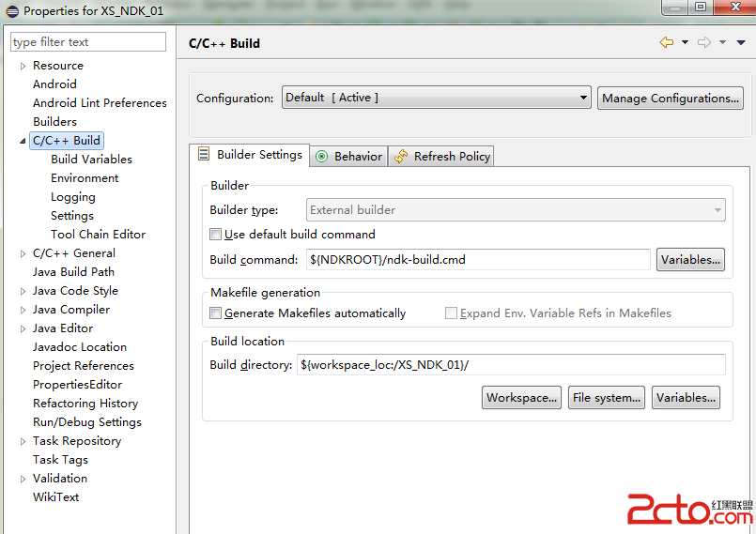Screen dimensions: 756x534
Task: Select Java Build Path
Action: tap(73, 272)
